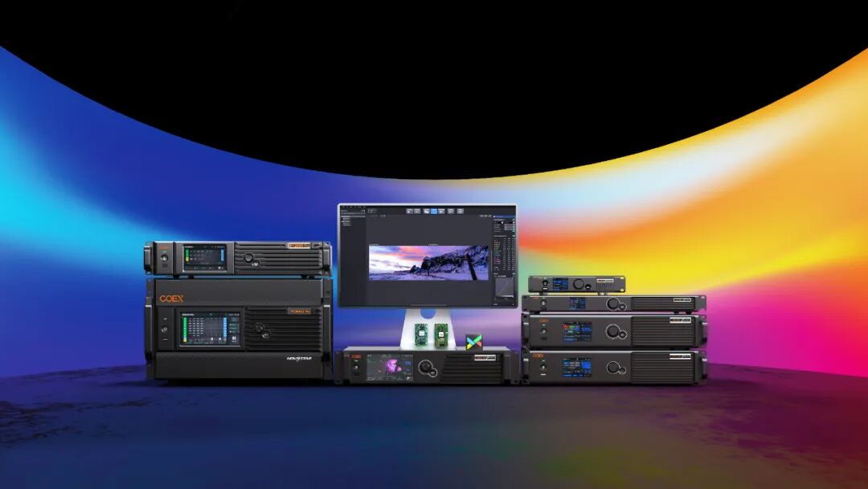Click the orange COEX logo on large unit
The image size is (868, 489).
coord(171,298)
